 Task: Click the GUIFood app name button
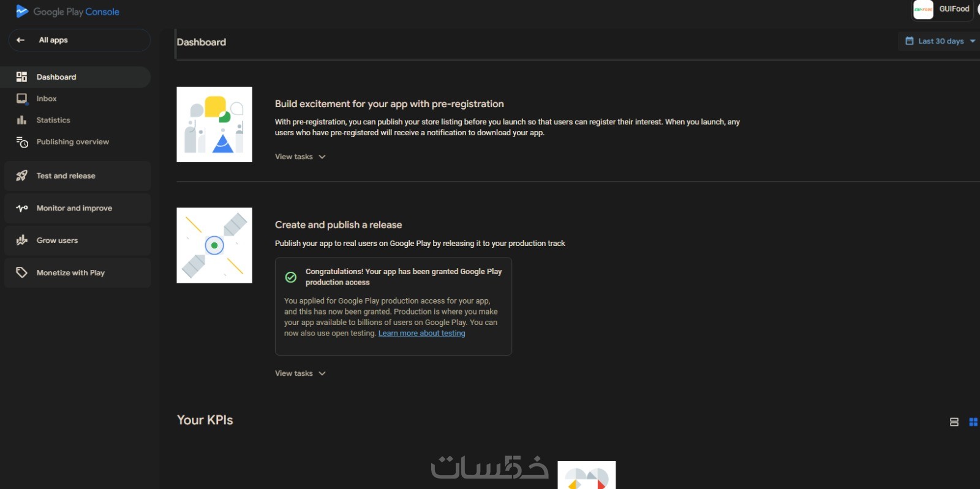point(943,9)
